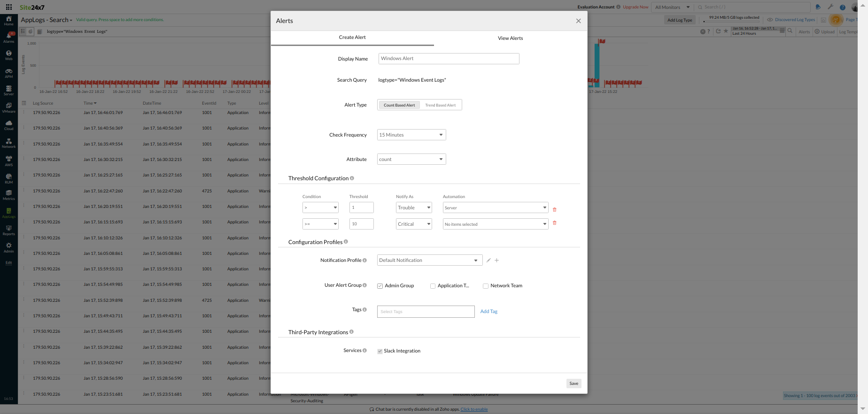
Task: Open the APM monitor icon in sidebar
Action: 8,73
